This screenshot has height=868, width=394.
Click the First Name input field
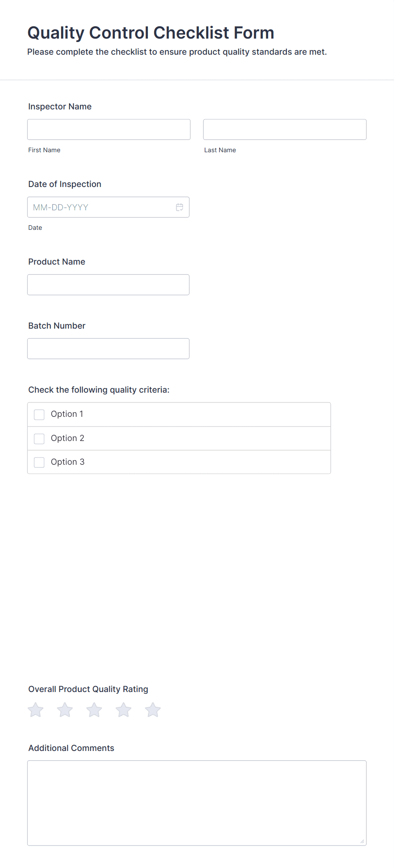pos(108,129)
